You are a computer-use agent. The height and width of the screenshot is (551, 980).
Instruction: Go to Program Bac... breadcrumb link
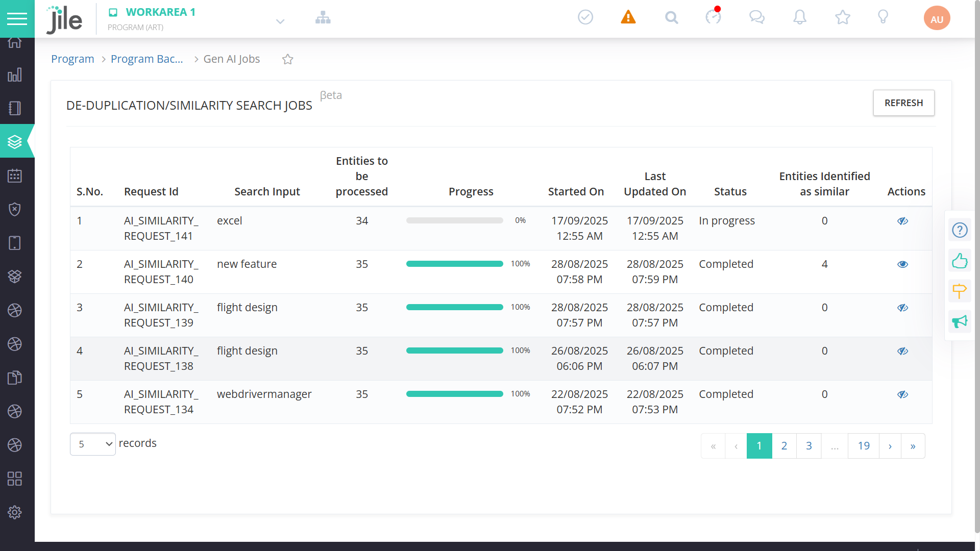pyautogui.click(x=146, y=59)
